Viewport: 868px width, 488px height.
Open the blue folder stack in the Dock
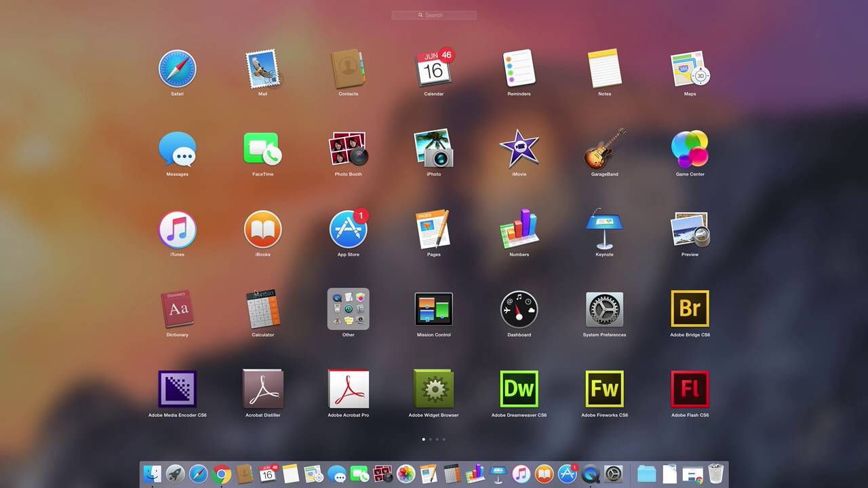[x=647, y=474]
